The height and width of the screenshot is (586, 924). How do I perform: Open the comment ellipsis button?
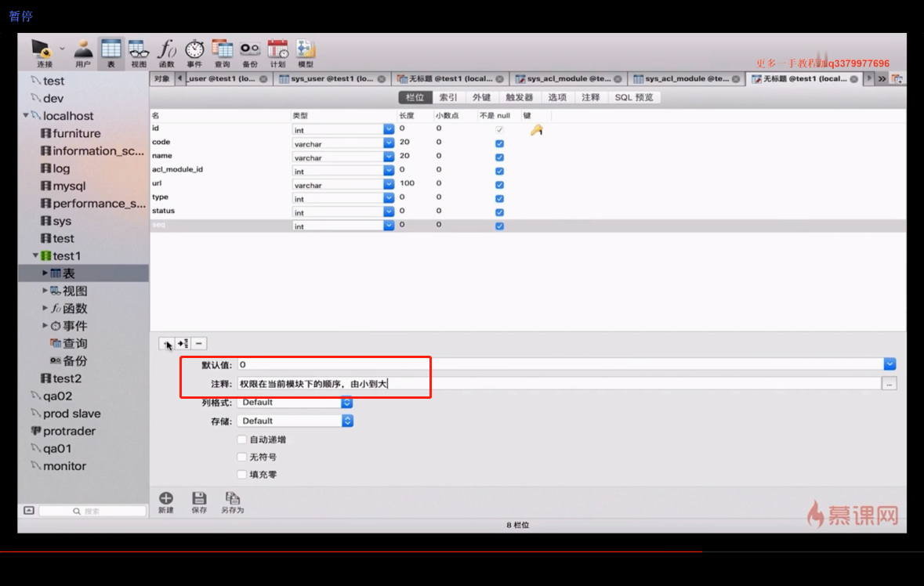tap(890, 384)
